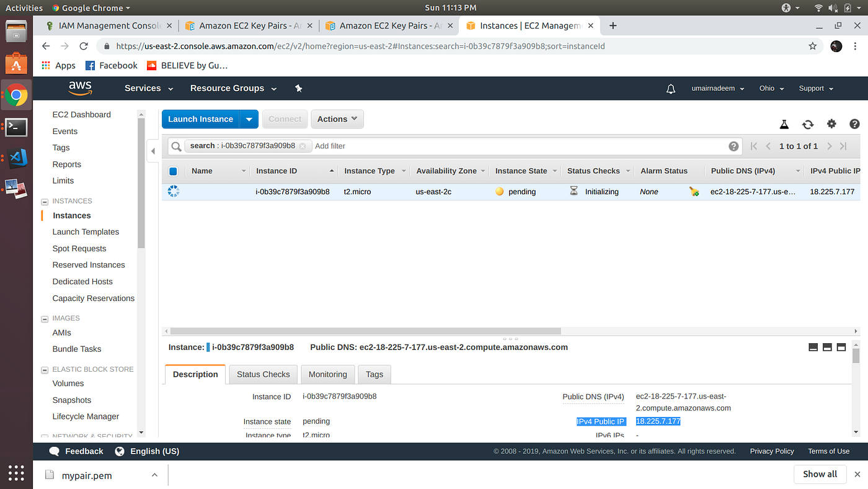The image size is (868, 489).
Task: Open the filter help circle icon
Action: [x=733, y=146]
